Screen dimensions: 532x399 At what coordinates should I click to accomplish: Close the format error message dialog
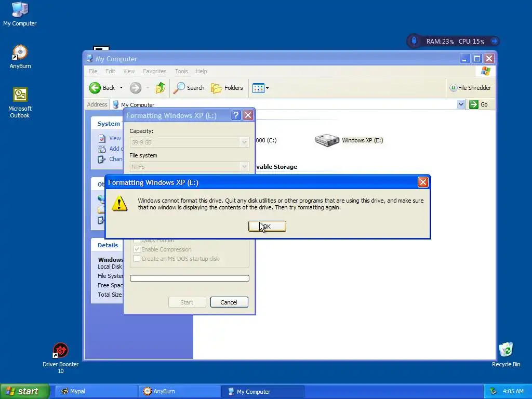click(423, 182)
